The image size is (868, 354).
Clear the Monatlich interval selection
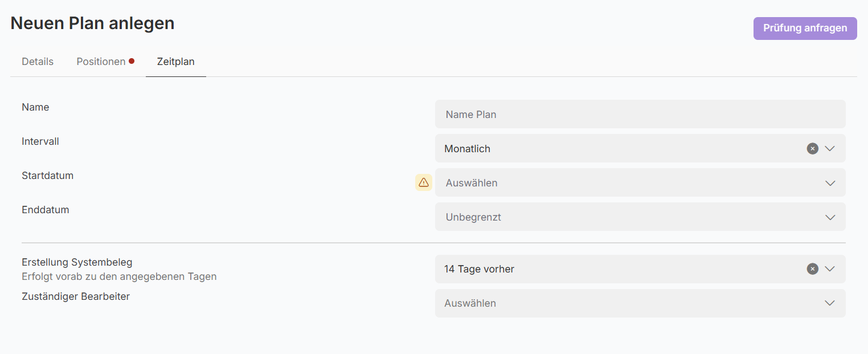pyautogui.click(x=813, y=148)
